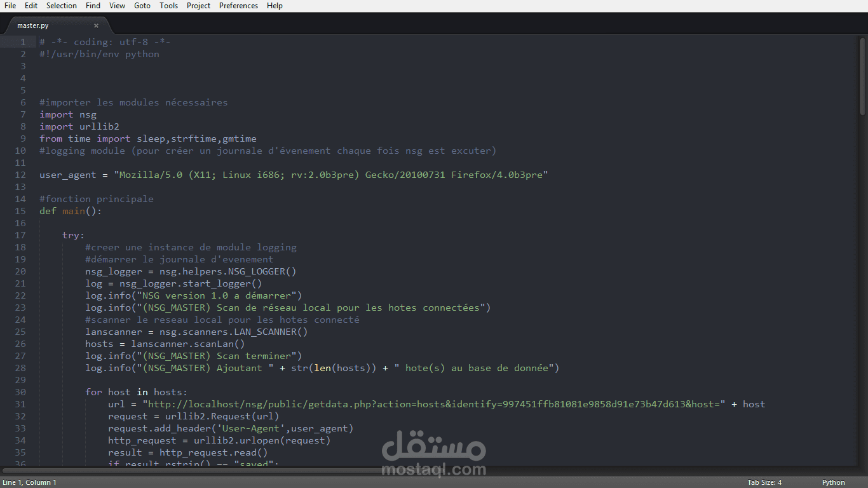Image resolution: width=868 pixels, height=488 pixels.
Task: Click line number 15 in the gutter
Action: coord(21,211)
